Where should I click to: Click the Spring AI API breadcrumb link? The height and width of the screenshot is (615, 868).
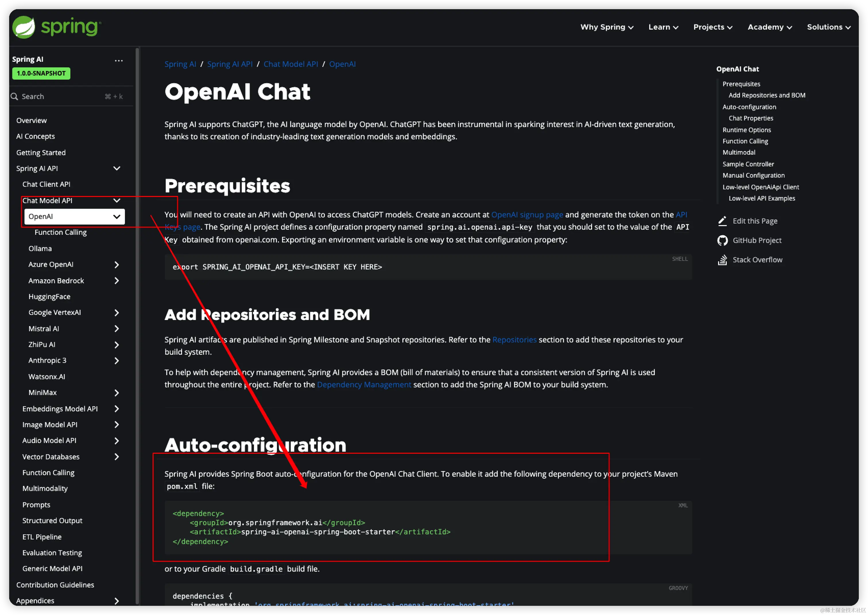tap(230, 64)
